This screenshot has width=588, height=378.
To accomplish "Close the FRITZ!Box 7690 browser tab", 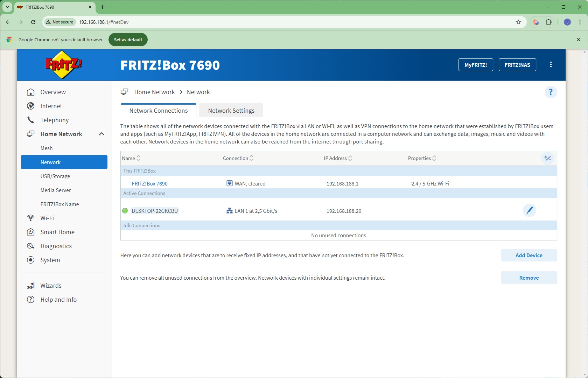I will pos(90,7).
